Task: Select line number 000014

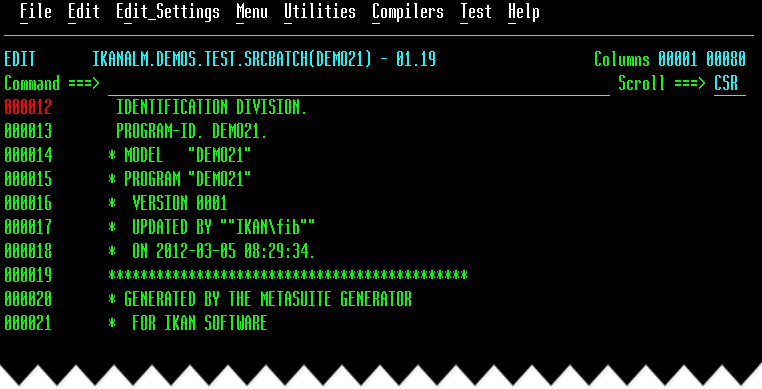Action: (28, 156)
